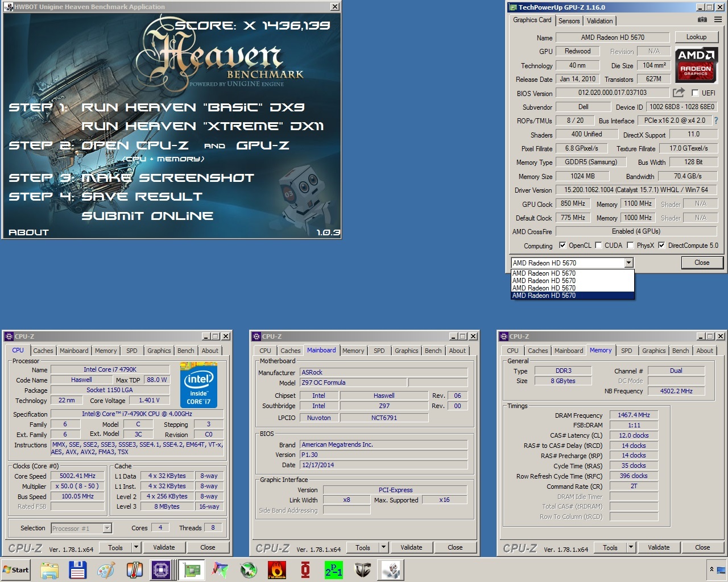
Task: Click the AMD Radeon Graphics logo
Action: [x=697, y=64]
